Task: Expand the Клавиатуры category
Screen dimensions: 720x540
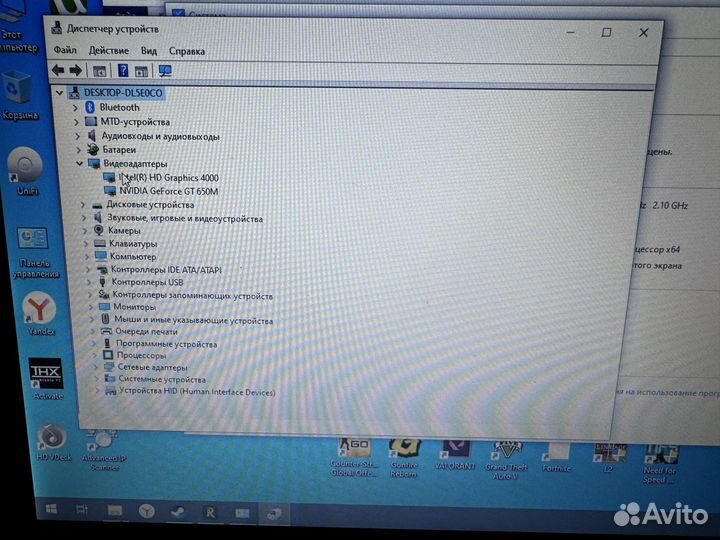Action: (86, 244)
